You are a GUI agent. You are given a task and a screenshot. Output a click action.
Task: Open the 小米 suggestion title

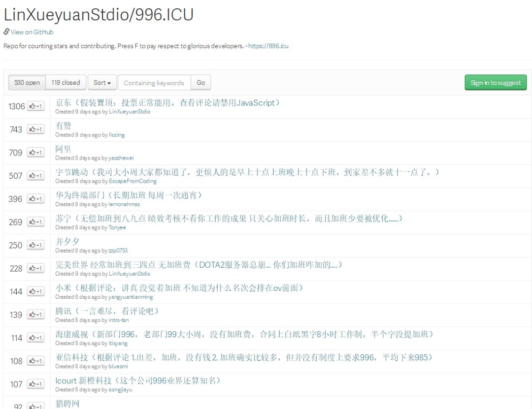[x=179, y=288]
